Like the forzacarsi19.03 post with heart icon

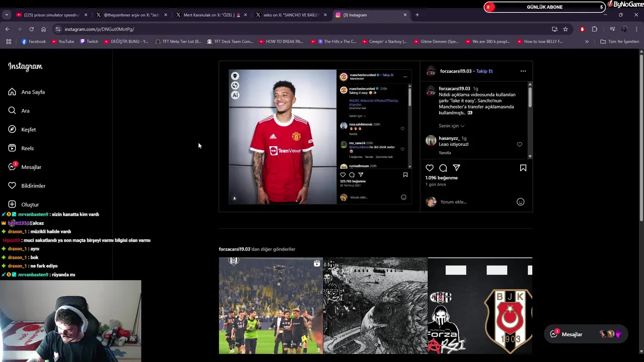tap(430, 168)
